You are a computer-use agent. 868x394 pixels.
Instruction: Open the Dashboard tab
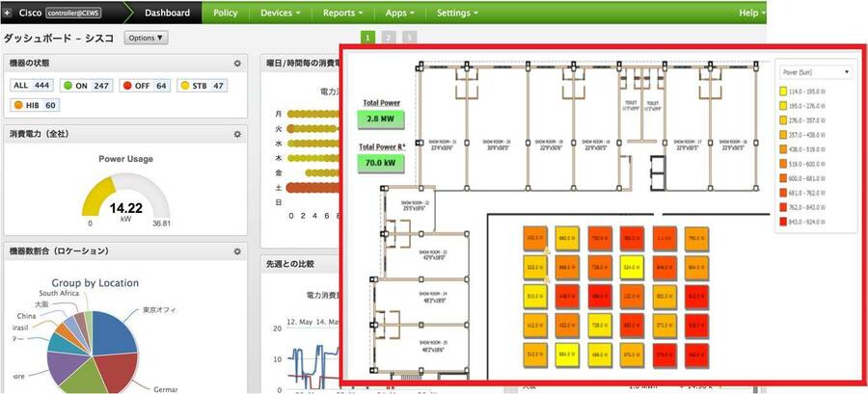(x=167, y=13)
